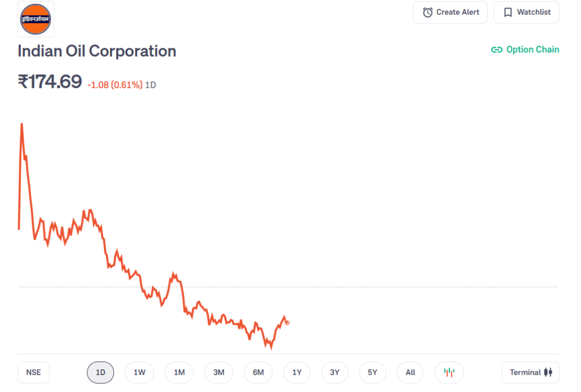Viewport: 581px width, 392px height.
Task: Click the Indian Oil Corporation logo
Action: (36, 19)
